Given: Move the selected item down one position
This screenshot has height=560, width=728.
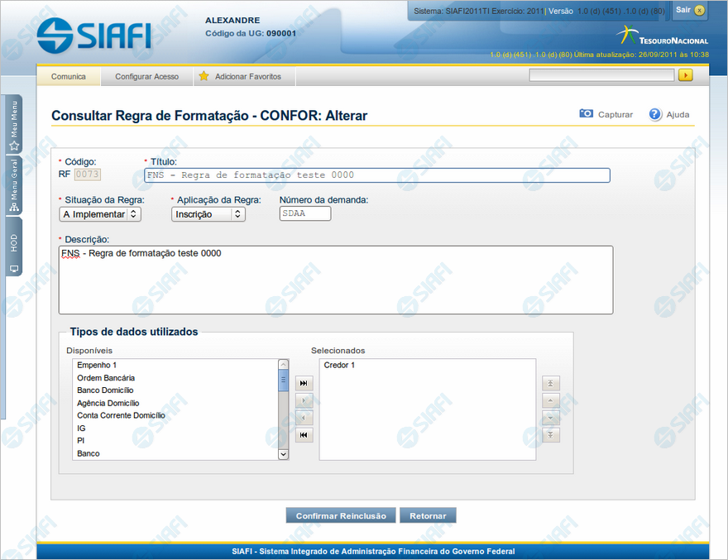Looking at the screenshot, I should point(551,418).
